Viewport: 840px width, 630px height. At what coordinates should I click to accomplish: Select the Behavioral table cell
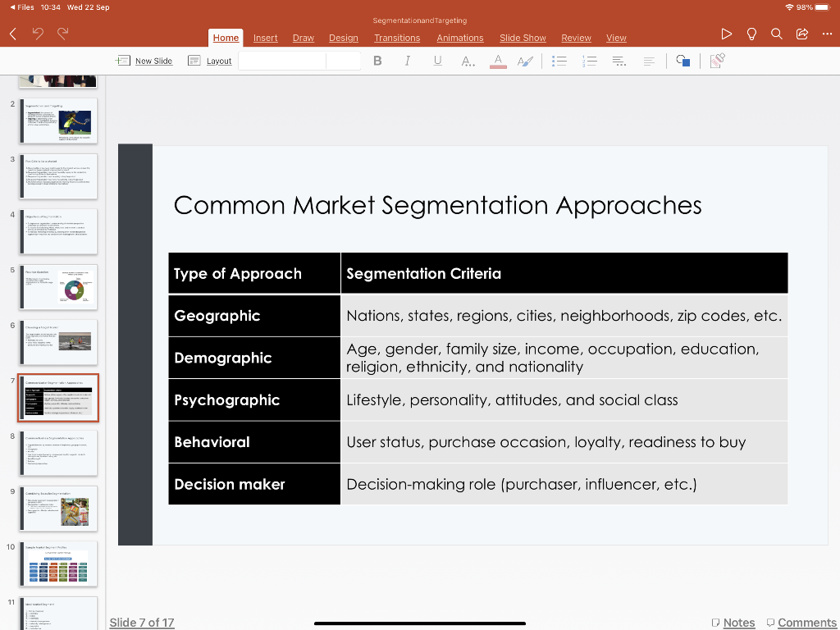[254, 442]
